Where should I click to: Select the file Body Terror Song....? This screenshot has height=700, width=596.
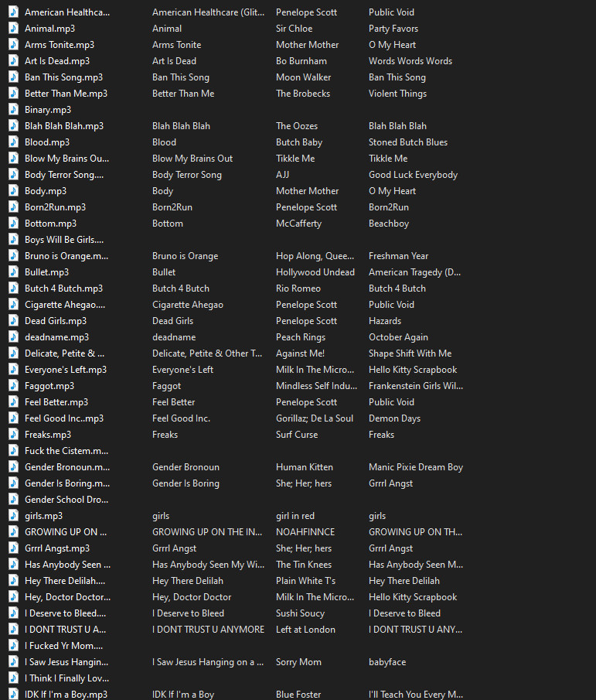64,175
